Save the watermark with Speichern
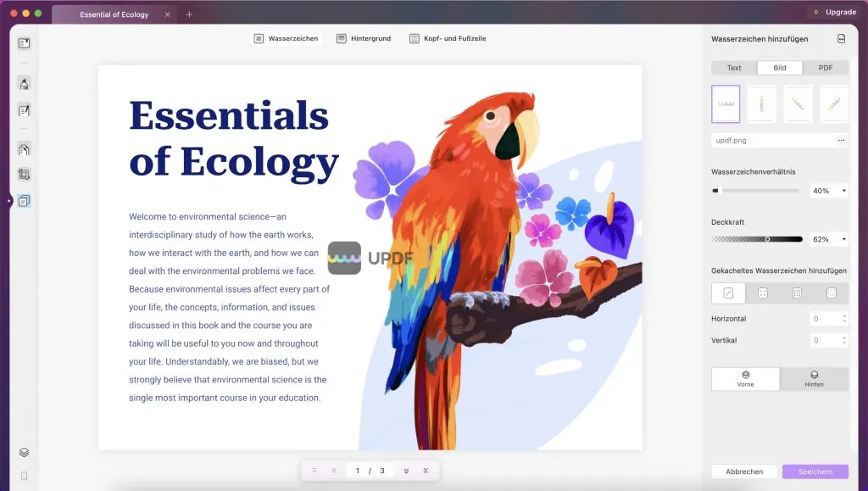The width and height of the screenshot is (868, 491). pyautogui.click(x=815, y=471)
